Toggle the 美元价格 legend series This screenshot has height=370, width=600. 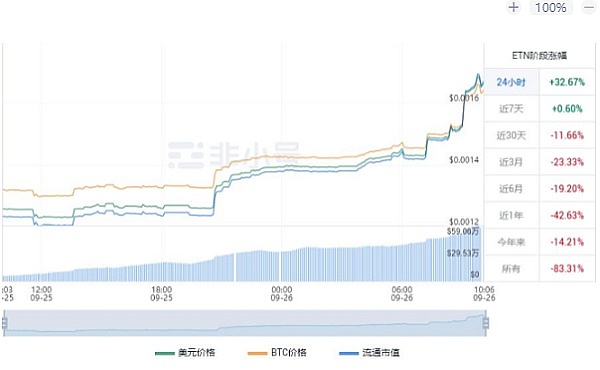[x=185, y=352]
